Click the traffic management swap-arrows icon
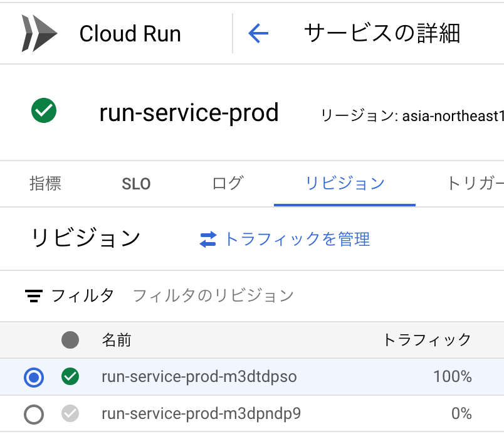 point(208,240)
